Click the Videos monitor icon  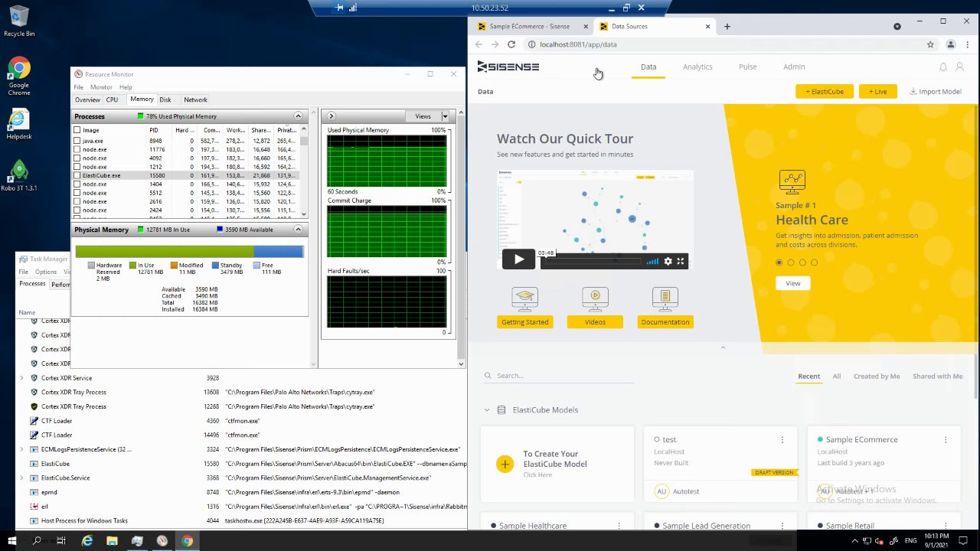click(x=595, y=298)
